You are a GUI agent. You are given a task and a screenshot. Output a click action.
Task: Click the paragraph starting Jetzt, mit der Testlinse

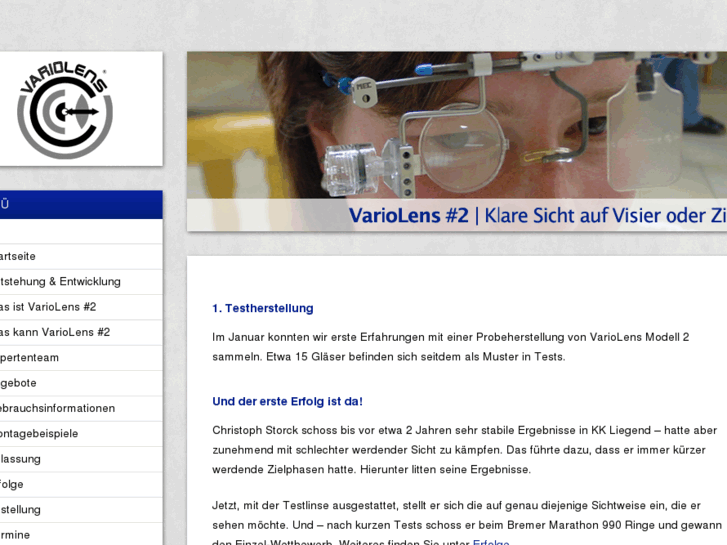(467, 524)
